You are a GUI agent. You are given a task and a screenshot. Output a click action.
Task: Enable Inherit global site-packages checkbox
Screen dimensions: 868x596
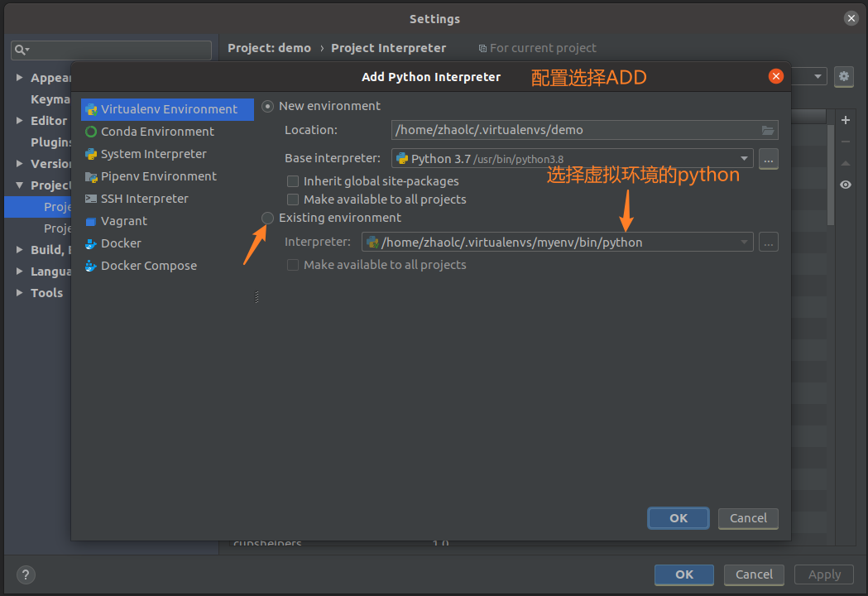pos(293,181)
